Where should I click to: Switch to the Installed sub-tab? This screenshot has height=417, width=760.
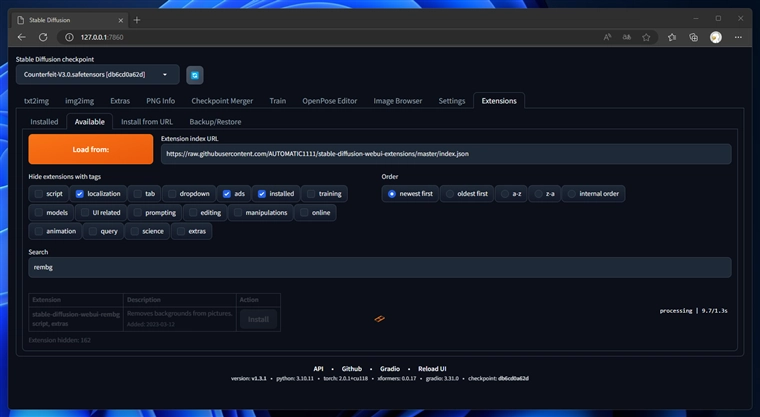point(44,122)
